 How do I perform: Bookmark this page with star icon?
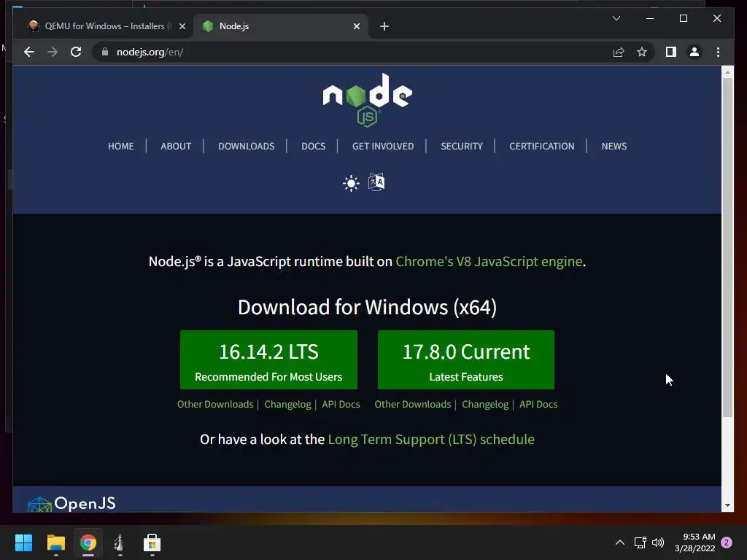642,52
